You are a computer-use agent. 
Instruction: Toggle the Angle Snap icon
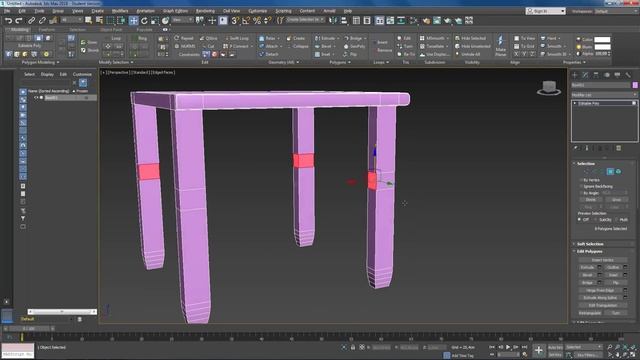[246, 20]
